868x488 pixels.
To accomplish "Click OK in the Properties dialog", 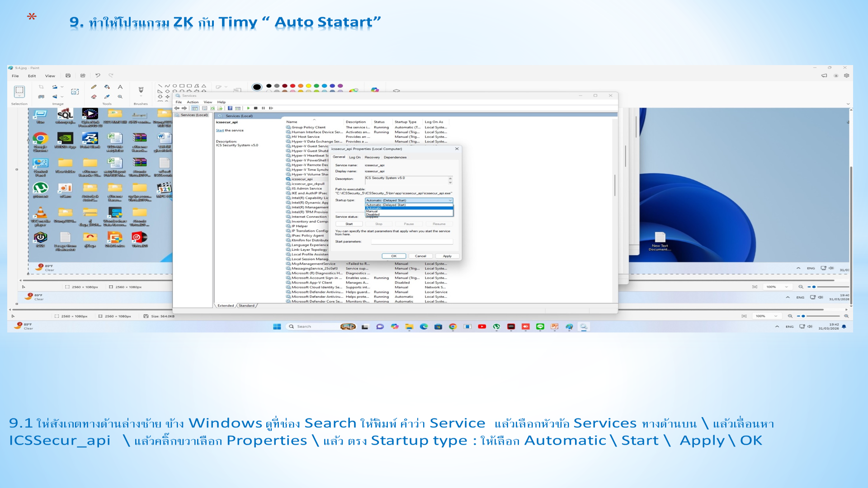I will 394,256.
